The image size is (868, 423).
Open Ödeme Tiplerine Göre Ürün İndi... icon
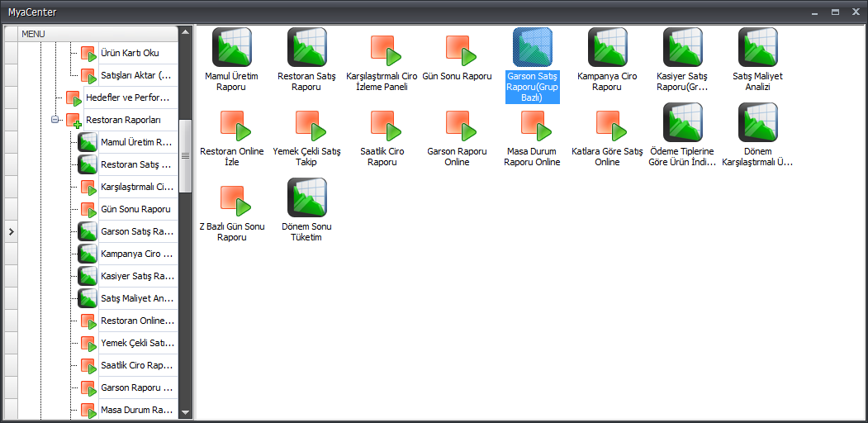click(x=682, y=122)
